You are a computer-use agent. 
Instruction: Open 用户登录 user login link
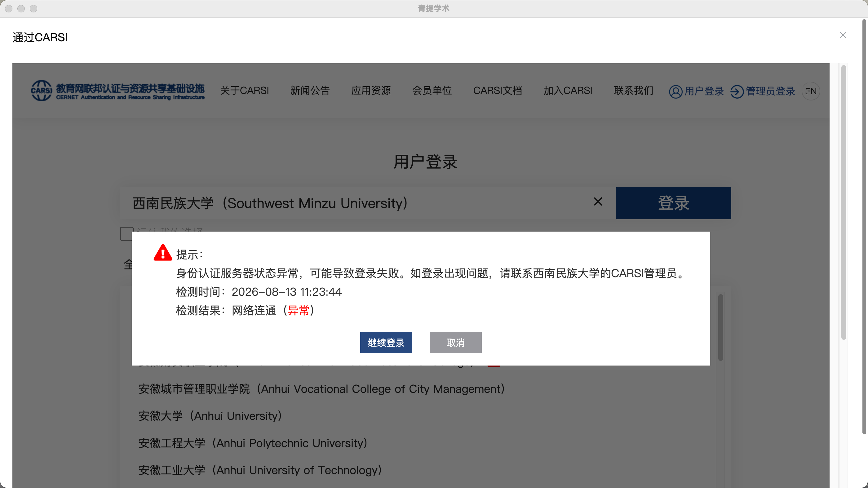tap(696, 91)
